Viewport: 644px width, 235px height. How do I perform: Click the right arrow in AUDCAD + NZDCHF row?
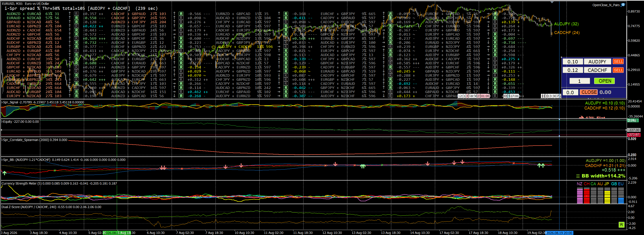pyautogui.click(x=174, y=92)
